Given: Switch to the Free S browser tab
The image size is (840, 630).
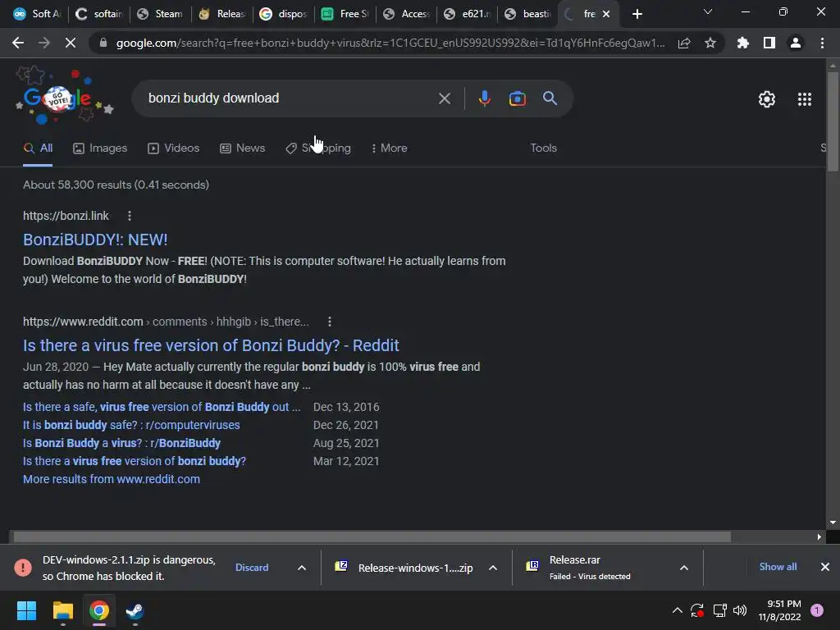Looking at the screenshot, I should click(345, 14).
